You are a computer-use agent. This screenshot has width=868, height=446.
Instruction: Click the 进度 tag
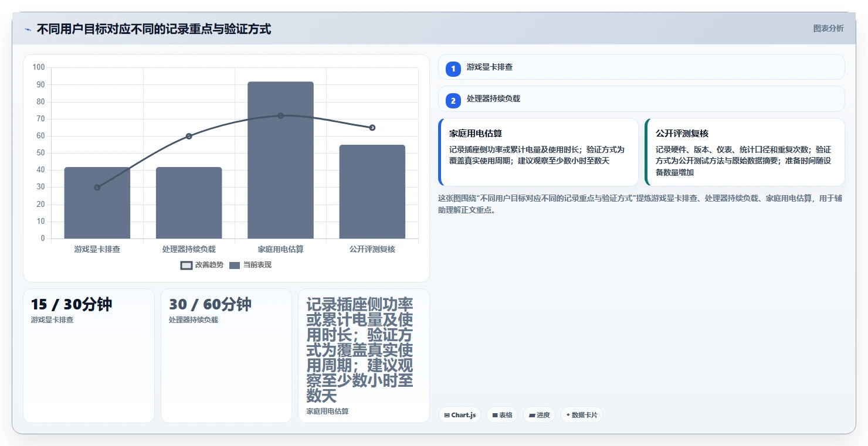(539, 415)
